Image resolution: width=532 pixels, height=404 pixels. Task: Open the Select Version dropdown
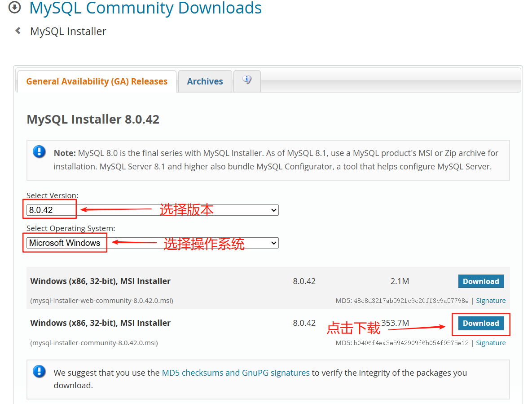(x=152, y=210)
